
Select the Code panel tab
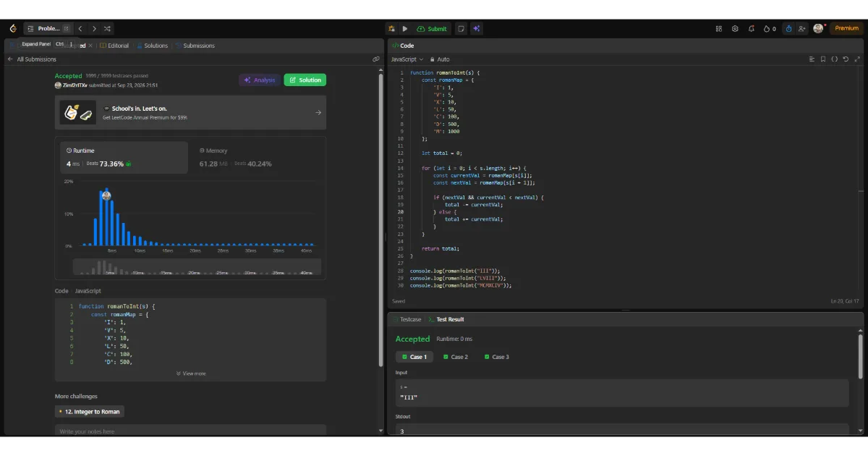tap(402, 46)
